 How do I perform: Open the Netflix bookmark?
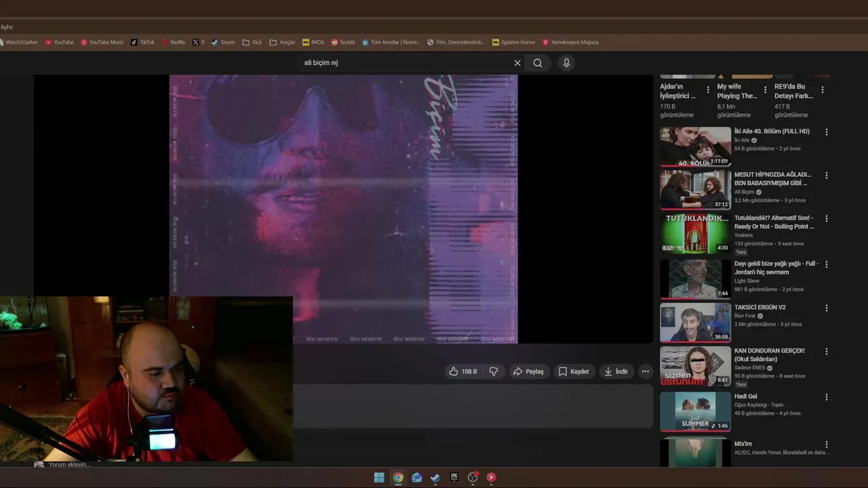coord(173,42)
